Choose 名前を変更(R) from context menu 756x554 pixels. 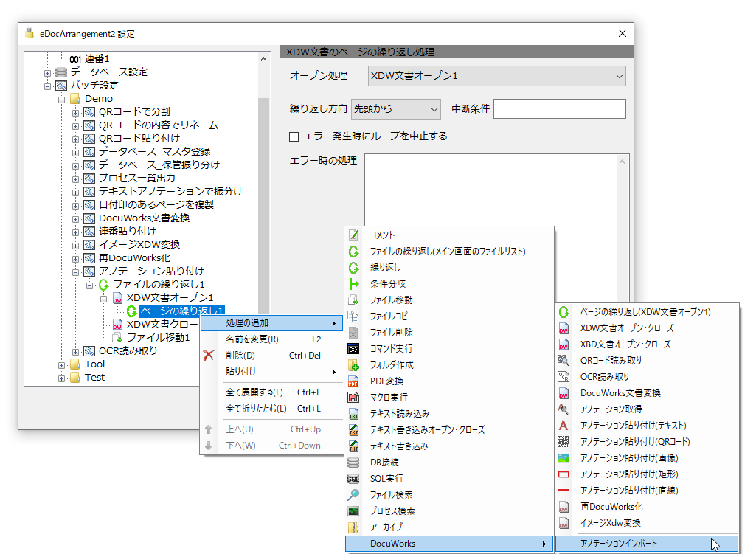(x=271, y=339)
